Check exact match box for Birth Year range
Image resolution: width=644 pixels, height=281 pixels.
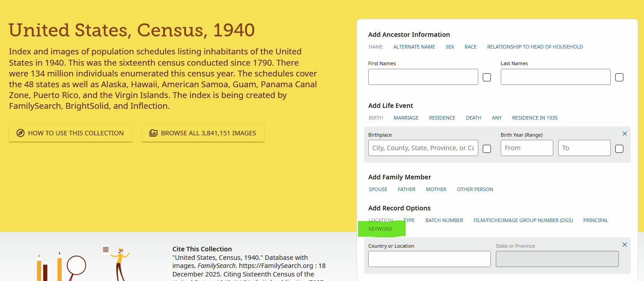click(x=619, y=148)
